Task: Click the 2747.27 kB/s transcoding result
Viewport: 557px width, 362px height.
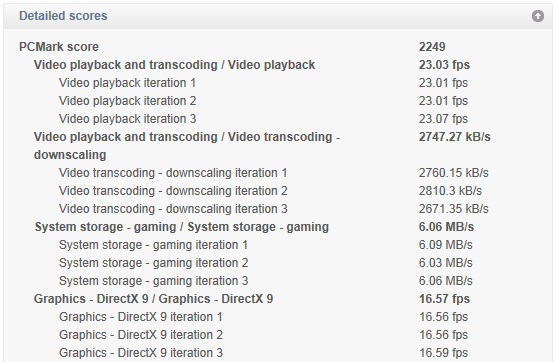Action: click(454, 137)
